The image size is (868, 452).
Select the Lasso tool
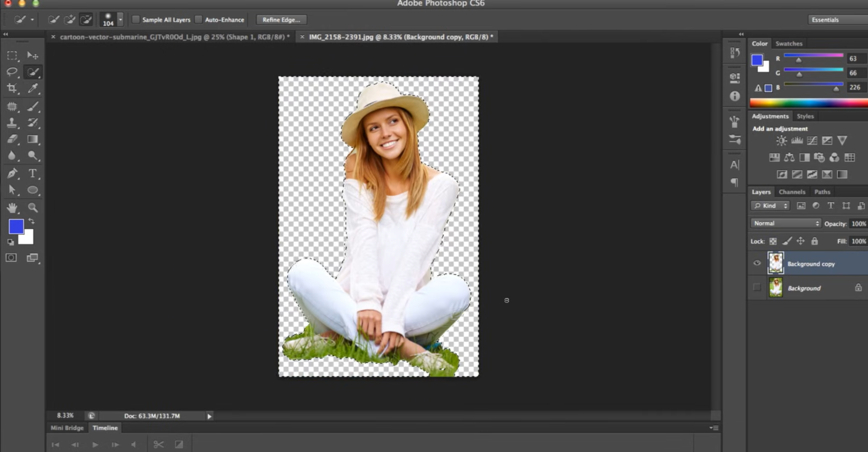point(12,72)
